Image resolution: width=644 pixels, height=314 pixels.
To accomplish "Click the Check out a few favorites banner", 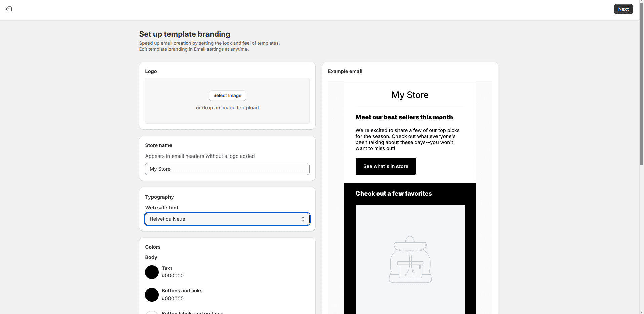I will pos(394,193).
